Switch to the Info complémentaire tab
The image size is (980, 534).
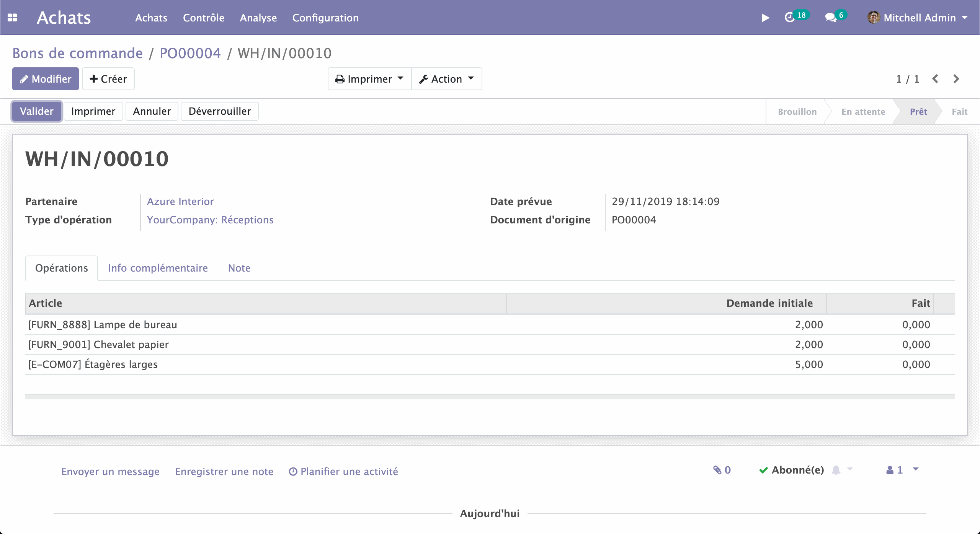coord(158,268)
